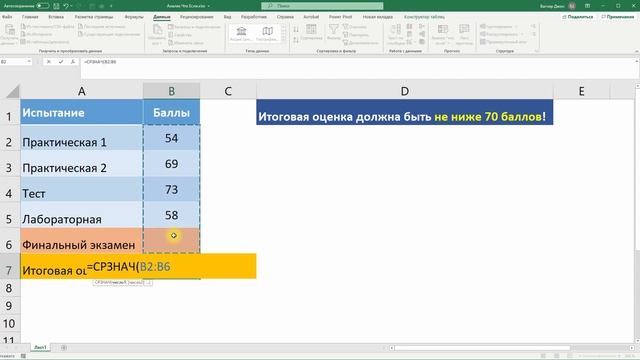Open Существующие подключения (existing connections)
The height and width of the screenshot is (360, 640).
pos(109,34)
